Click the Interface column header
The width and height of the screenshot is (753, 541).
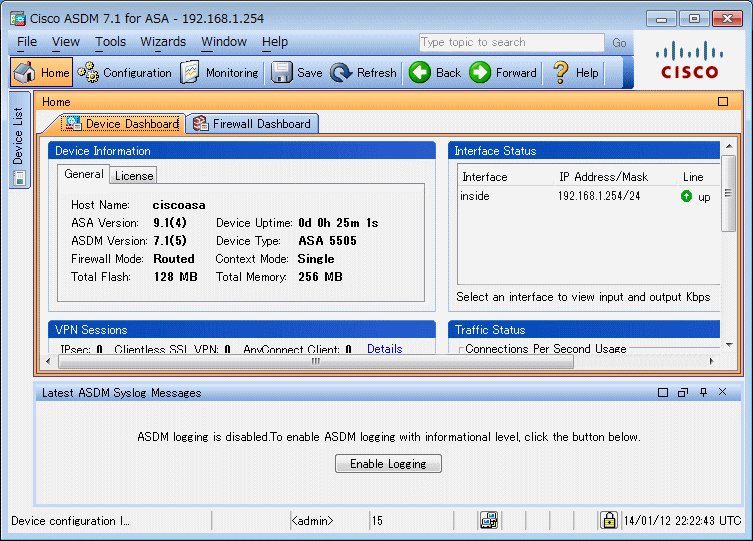pos(506,177)
